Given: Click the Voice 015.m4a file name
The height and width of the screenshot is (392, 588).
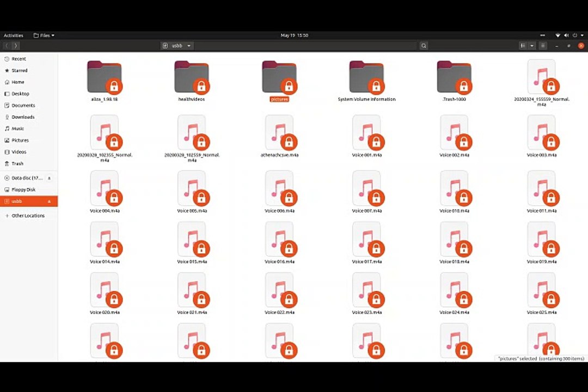Looking at the screenshot, I should 192,262.
